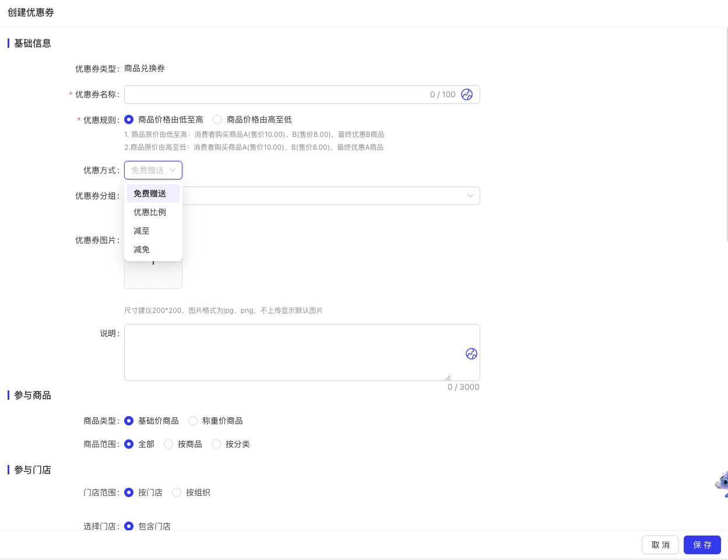Switch store range to 按组织
Screen dimensions: 728x560
(x=177, y=492)
